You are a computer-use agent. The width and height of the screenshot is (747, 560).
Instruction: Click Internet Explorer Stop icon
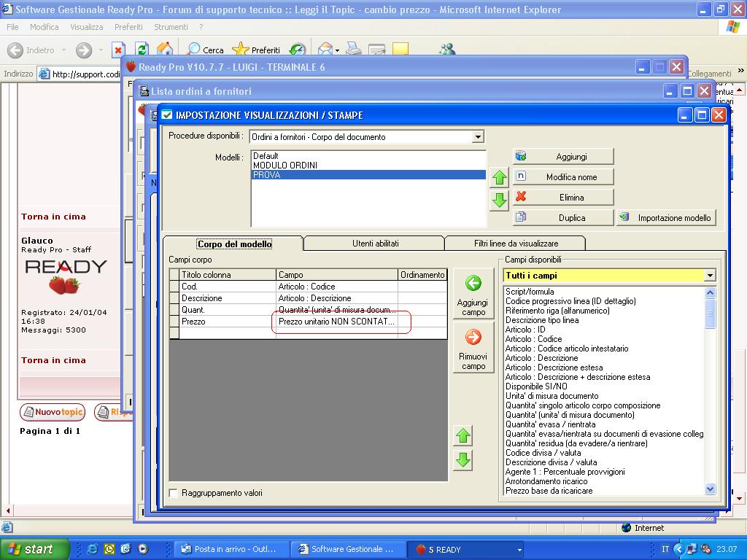(x=118, y=50)
